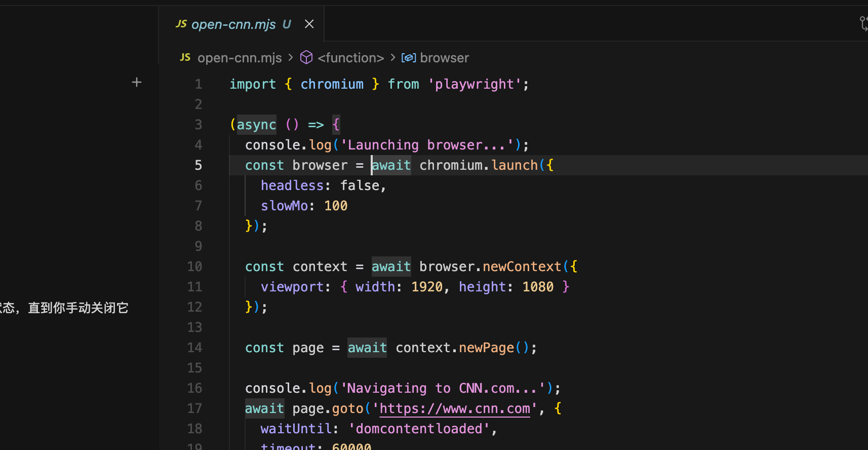The width and height of the screenshot is (868, 450).
Task: Place cursor on headless property on line 6
Action: coord(292,185)
